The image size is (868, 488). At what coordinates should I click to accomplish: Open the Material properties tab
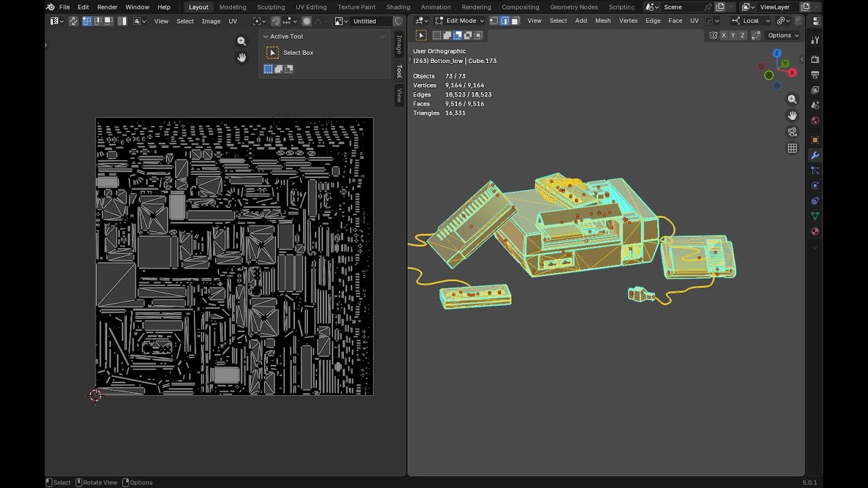click(x=815, y=232)
